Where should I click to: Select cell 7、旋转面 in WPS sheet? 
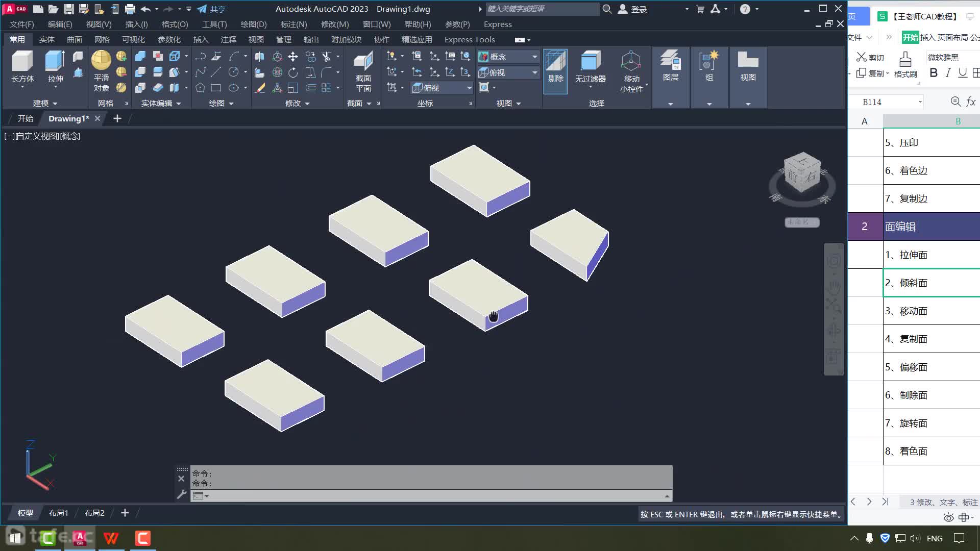click(932, 423)
